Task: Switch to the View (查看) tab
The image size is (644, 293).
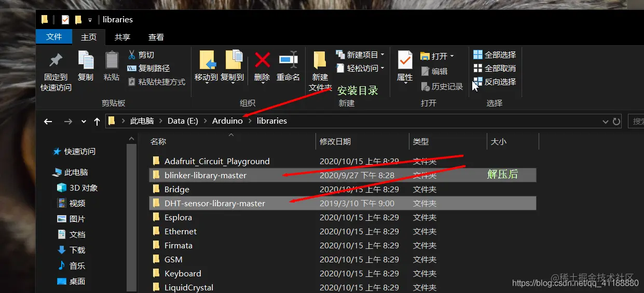Action: click(156, 37)
